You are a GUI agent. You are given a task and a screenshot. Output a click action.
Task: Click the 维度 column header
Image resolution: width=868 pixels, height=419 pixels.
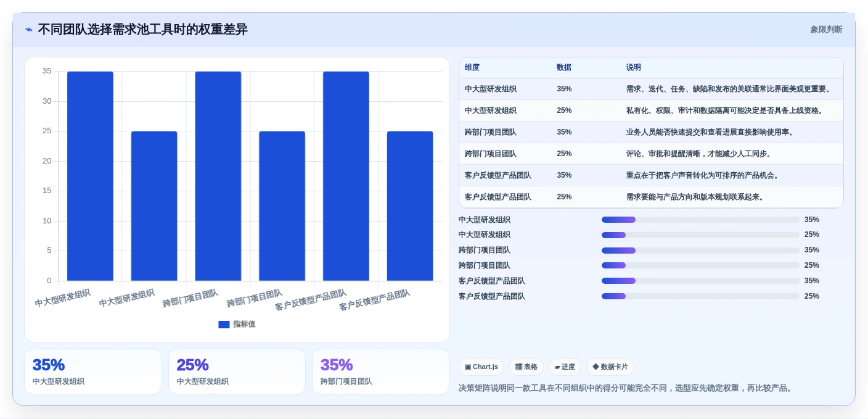(472, 68)
